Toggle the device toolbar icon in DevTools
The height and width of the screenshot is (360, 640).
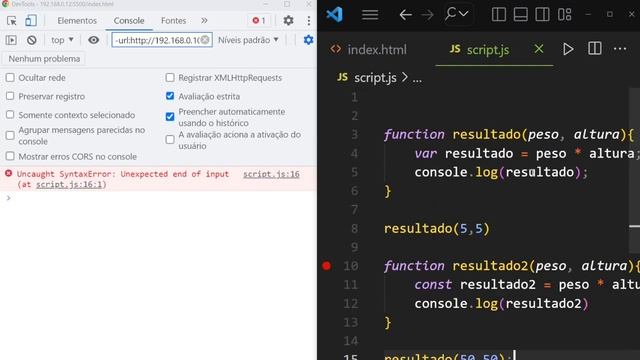(31, 20)
